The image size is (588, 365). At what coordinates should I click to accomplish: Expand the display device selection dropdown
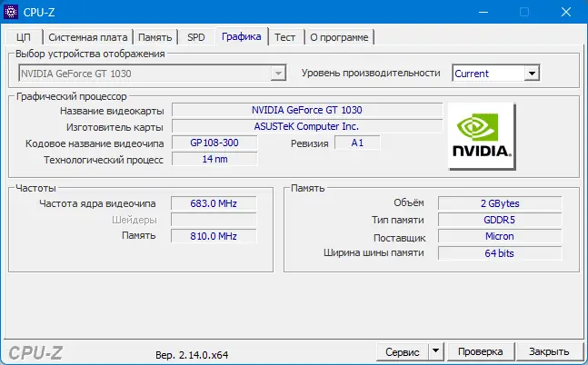point(278,74)
